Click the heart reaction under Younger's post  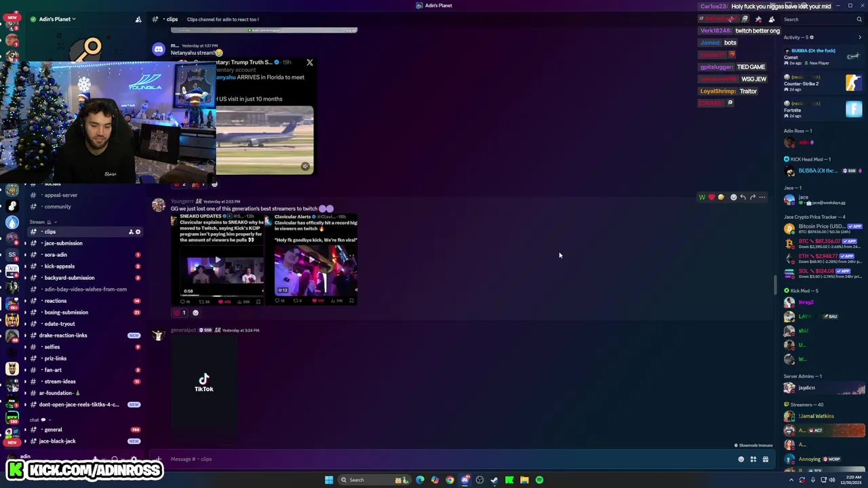pos(180,312)
